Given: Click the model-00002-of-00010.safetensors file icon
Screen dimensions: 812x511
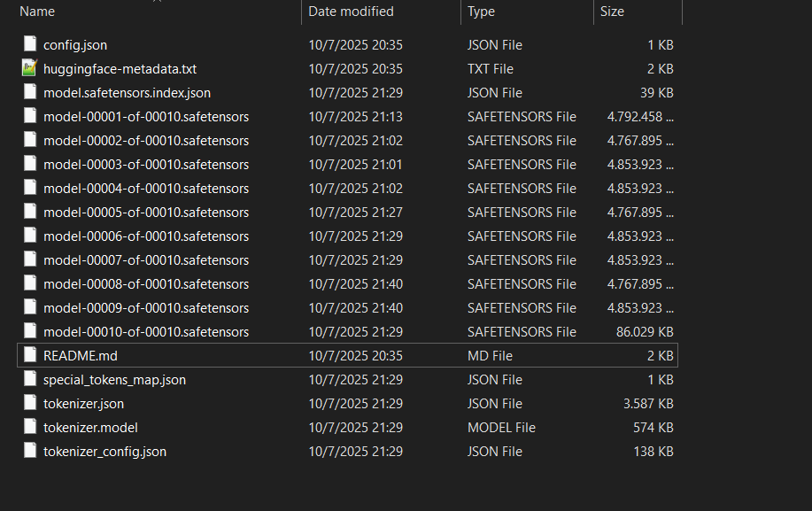Looking at the screenshot, I should pos(30,139).
